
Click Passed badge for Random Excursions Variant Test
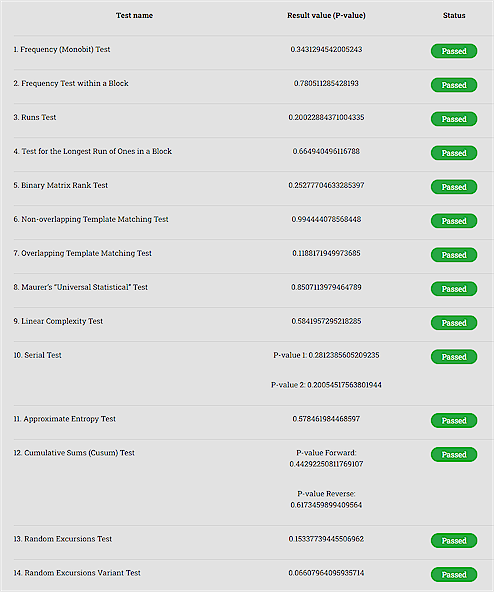pyautogui.click(x=453, y=575)
